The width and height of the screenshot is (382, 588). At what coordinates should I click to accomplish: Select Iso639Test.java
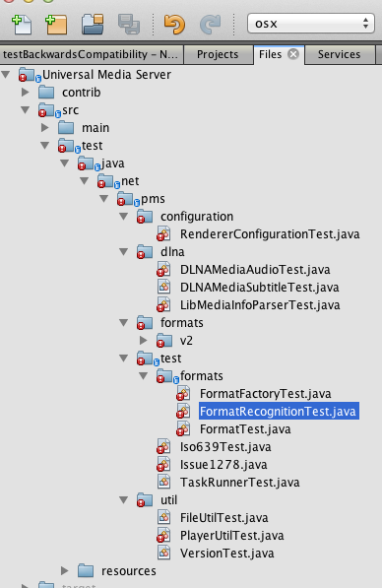225,446
